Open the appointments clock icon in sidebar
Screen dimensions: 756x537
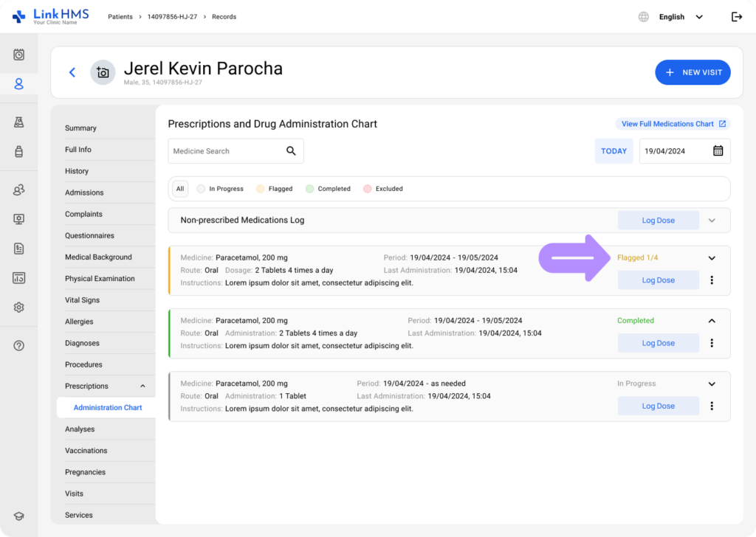[19, 55]
